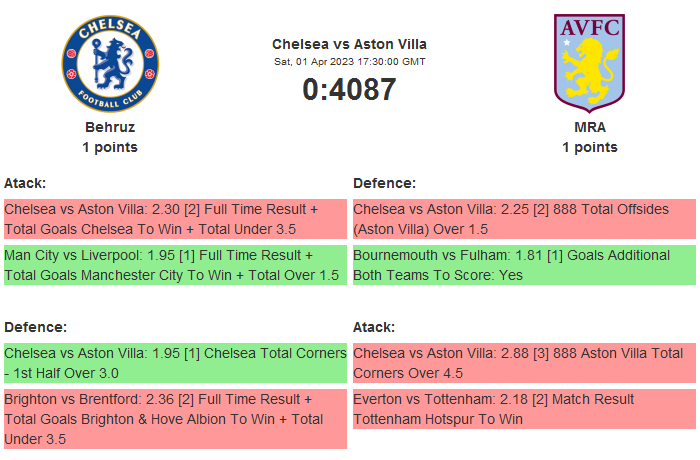Open Brighton vs Brentford 2.36 bet
This screenshot has height=460, width=700.
pos(174,419)
